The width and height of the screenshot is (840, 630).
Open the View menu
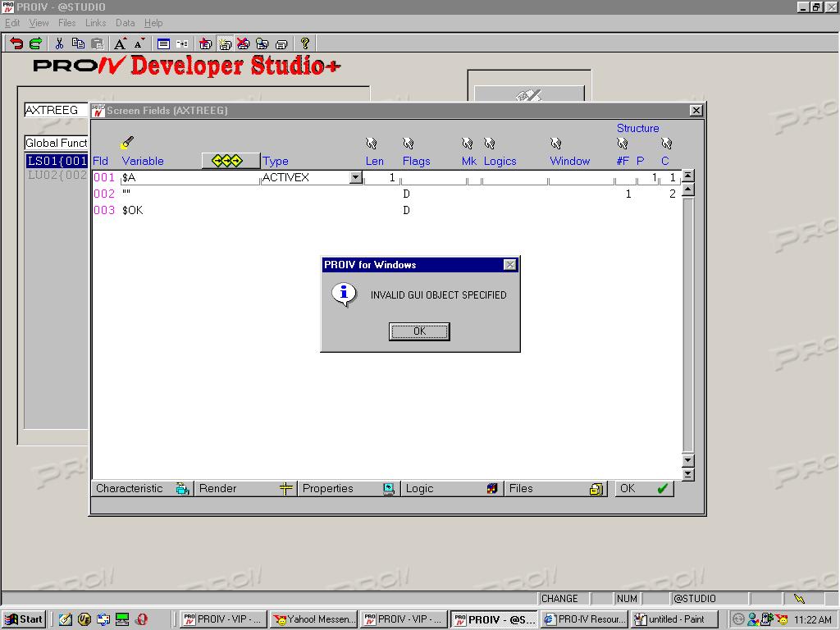(39, 23)
